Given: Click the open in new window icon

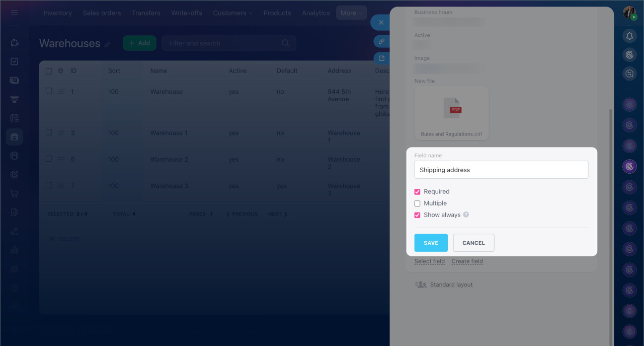Looking at the screenshot, I should [x=381, y=58].
